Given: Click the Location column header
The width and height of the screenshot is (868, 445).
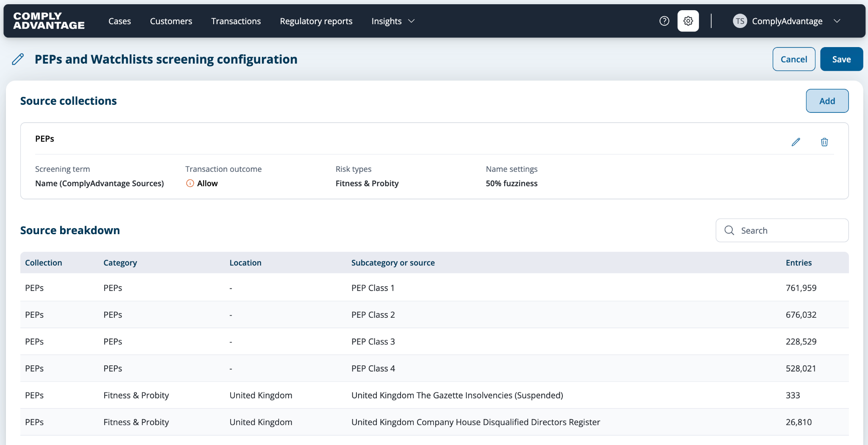Looking at the screenshot, I should [245, 263].
